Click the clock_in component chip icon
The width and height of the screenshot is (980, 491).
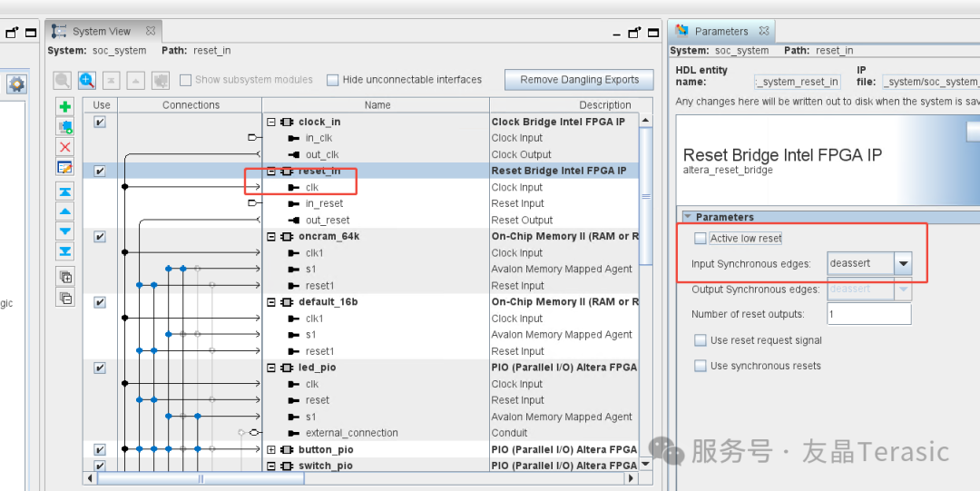pyautogui.click(x=288, y=122)
